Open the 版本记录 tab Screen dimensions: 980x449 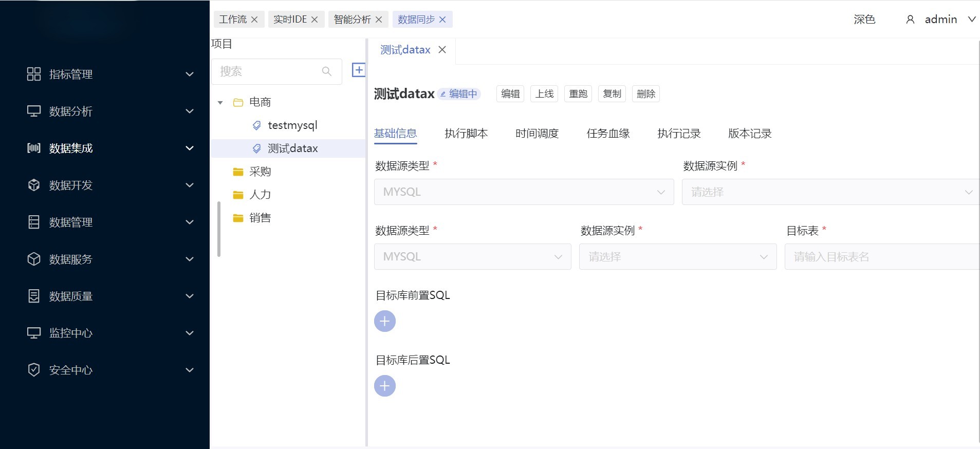point(750,134)
